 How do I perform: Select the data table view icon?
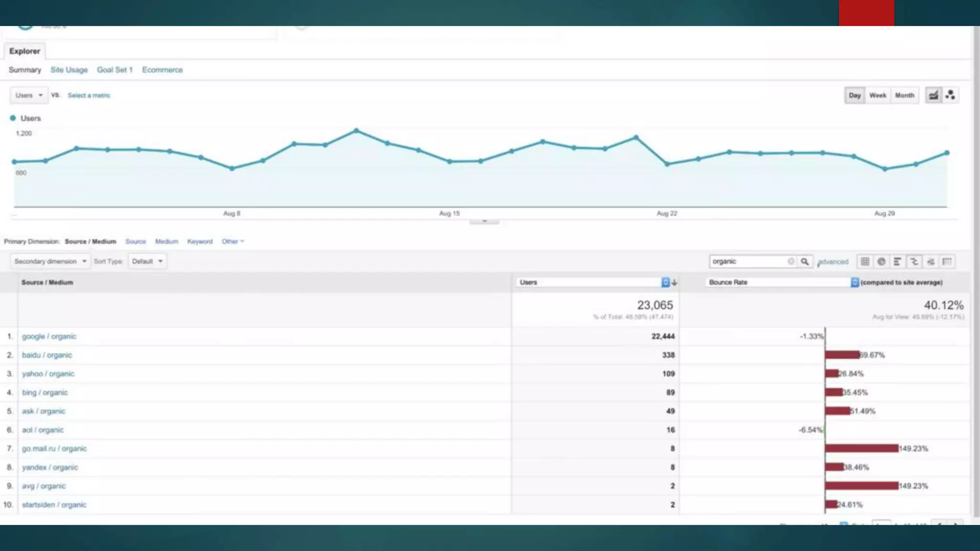(865, 262)
